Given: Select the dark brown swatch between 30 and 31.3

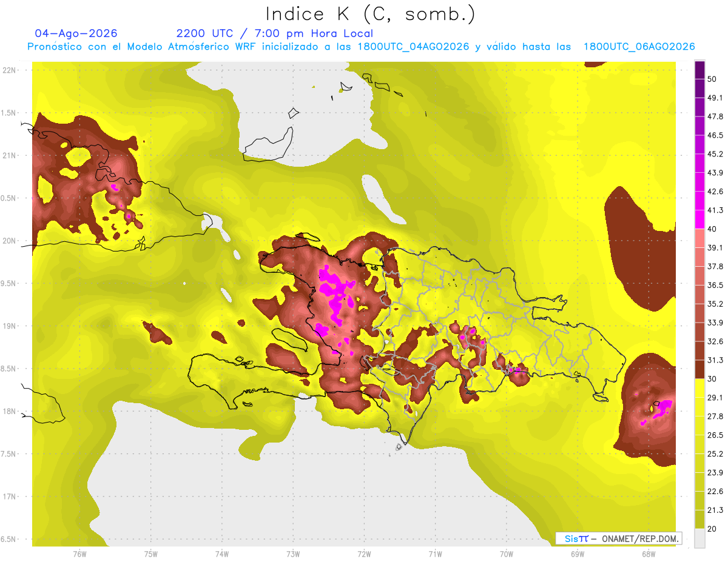Looking at the screenshot, I should click(699, 369).
